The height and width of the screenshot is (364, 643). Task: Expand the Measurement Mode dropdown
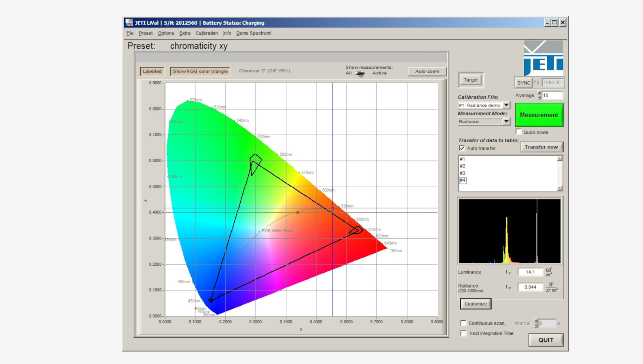click(x=506, y=121)
